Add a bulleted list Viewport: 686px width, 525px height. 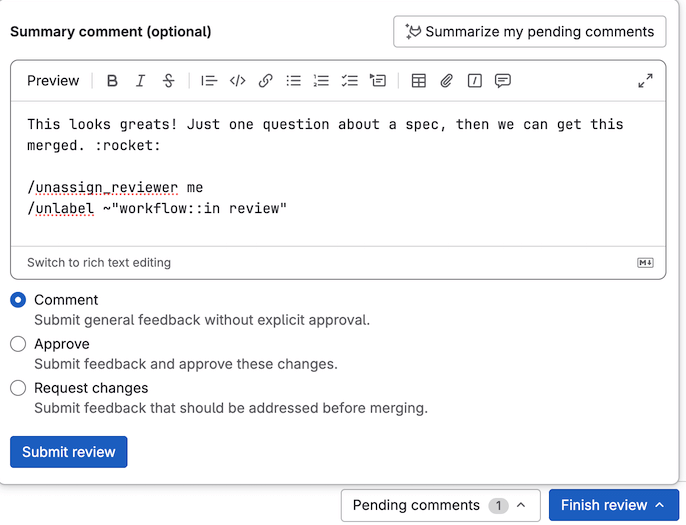(x=293, y=81)
